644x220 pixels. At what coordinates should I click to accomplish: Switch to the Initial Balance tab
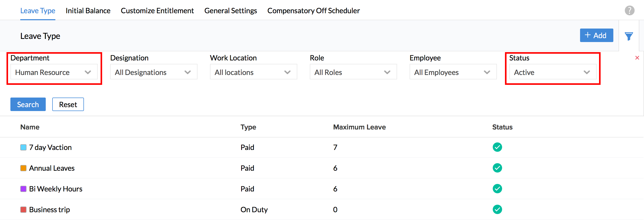[x=88, y=11]
